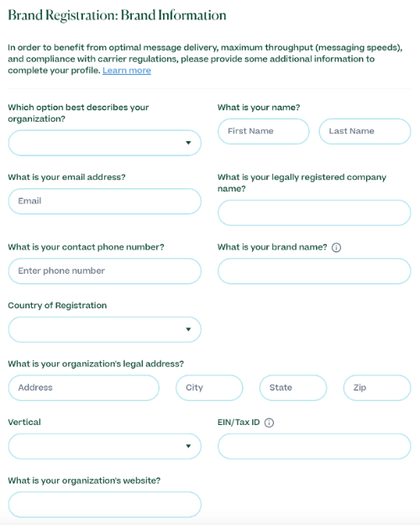This screenshot has height=525, width=420.
Task: Focus the Email input field
Action: click(104, 202)
